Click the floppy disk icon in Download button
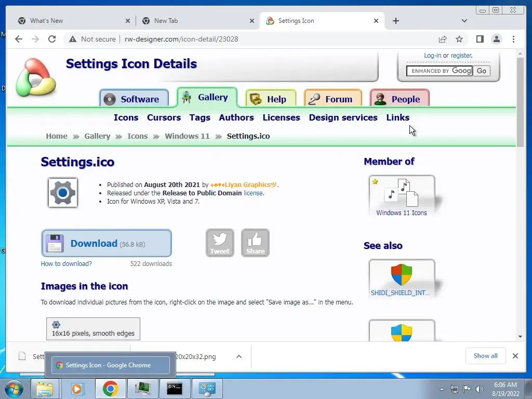Image resolution: width=532 pixels, height=399 pixels. [55, 243]
